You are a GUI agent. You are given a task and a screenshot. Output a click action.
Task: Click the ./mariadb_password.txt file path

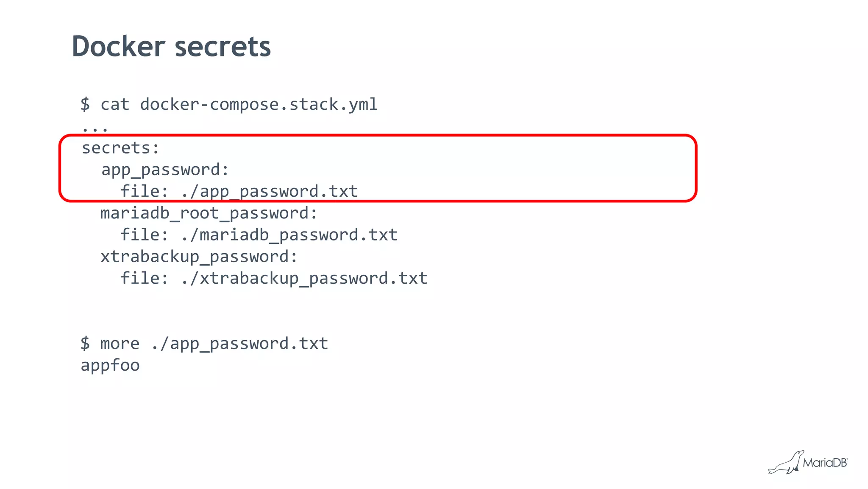[x=289, y=235]
